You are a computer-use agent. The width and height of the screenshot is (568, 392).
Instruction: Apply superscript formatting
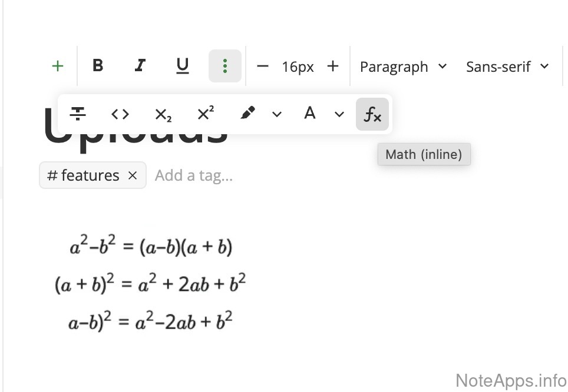(206, 114)
